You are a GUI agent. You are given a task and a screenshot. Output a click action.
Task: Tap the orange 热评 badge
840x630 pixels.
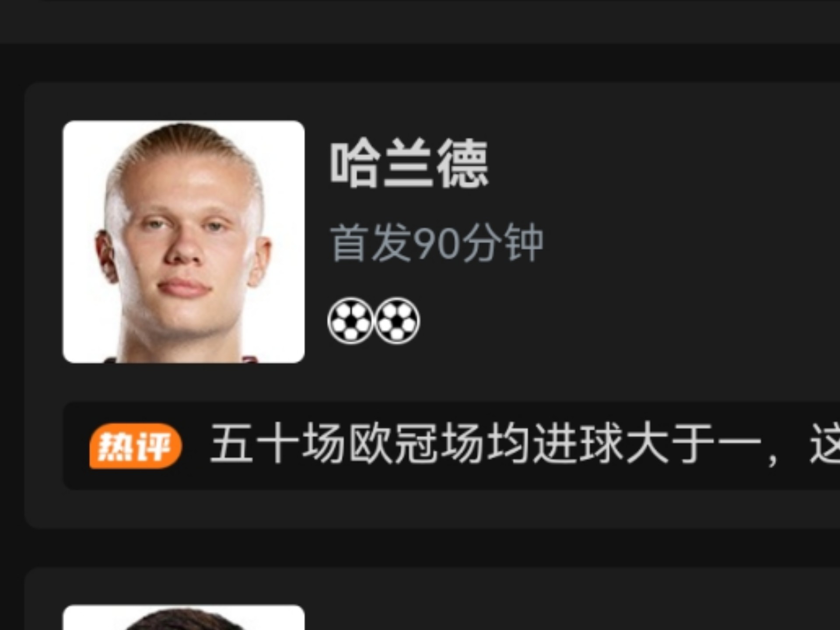(136, 446)
